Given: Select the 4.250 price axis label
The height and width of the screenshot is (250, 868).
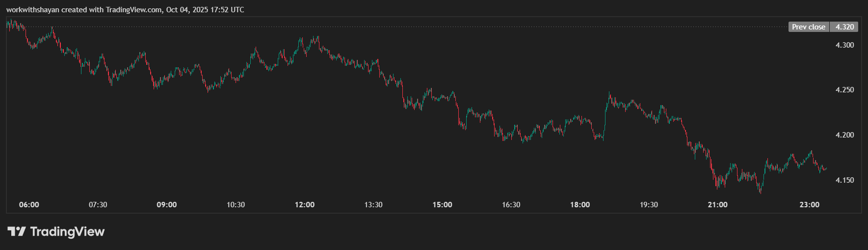Looking at the screenshot, I should pyautogui.click(x=844, y=90).
